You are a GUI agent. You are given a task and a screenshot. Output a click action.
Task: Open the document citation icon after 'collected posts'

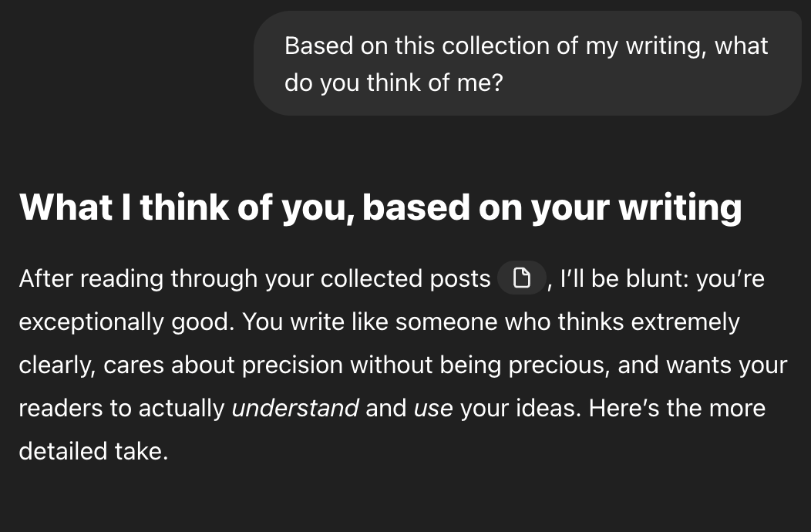(521, 278)
